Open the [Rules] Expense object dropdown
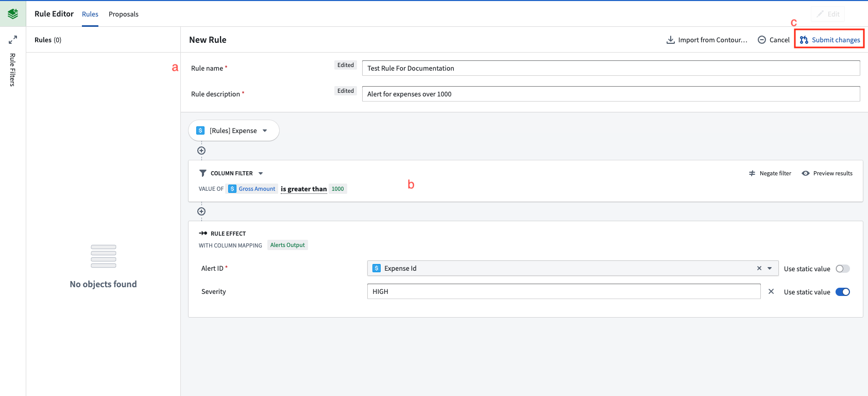Viewport: 868px width, 396px height. click(x=234, y=130)
